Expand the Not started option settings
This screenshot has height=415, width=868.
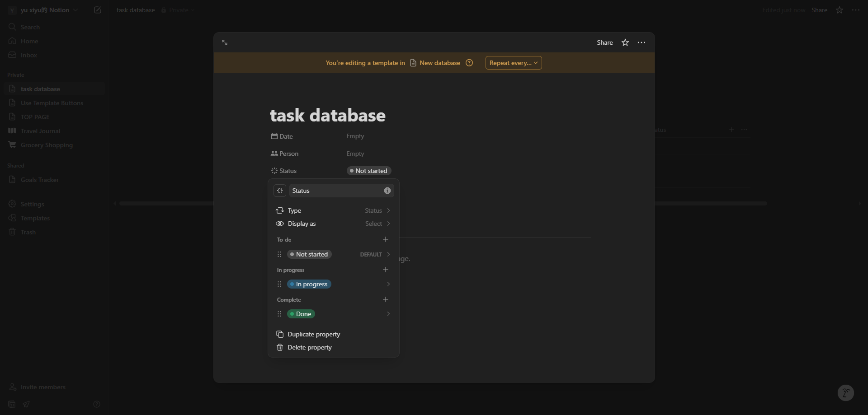(388, 254)
